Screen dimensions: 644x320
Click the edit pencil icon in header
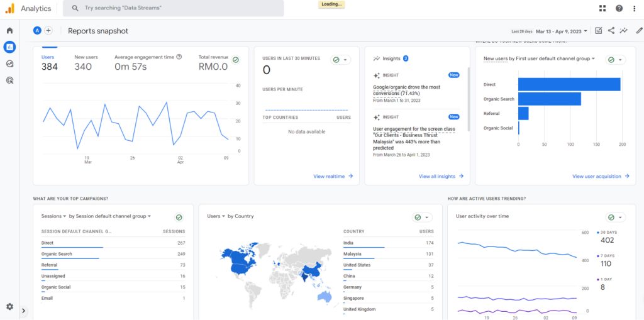(639, 30)
